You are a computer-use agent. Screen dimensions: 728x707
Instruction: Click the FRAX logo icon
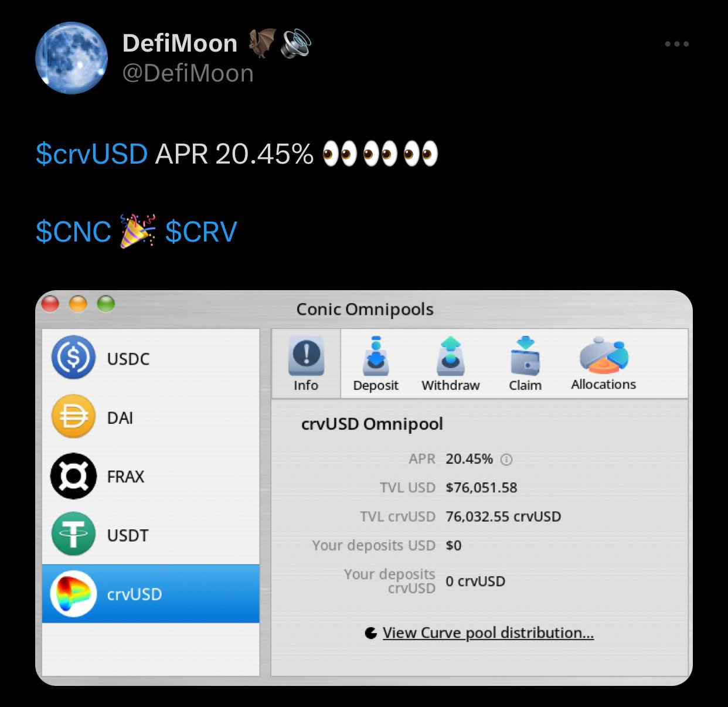[x=73, y=476]
